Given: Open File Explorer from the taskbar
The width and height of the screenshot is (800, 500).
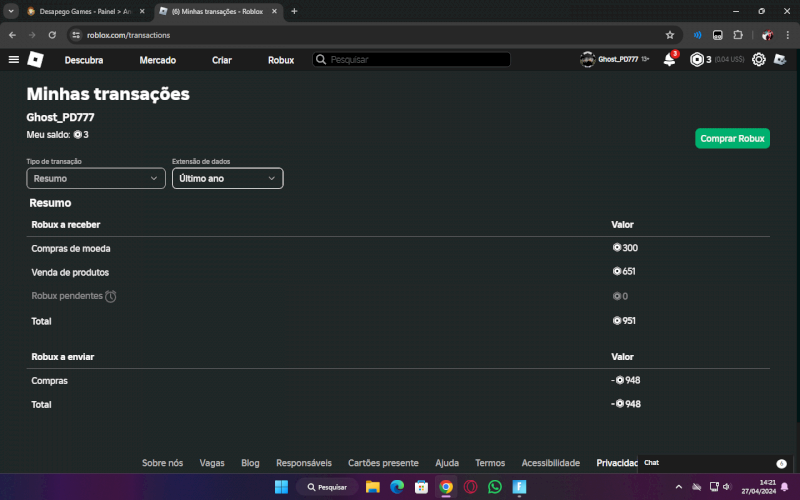Looking at the screenshot, I should click(372, 487).
